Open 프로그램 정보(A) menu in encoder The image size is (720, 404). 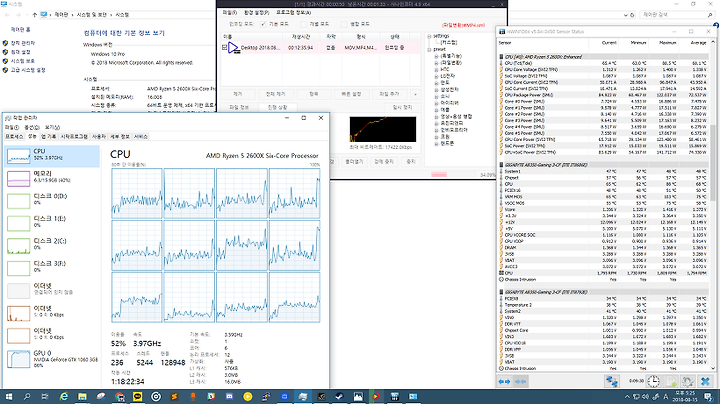click(293, 13)
